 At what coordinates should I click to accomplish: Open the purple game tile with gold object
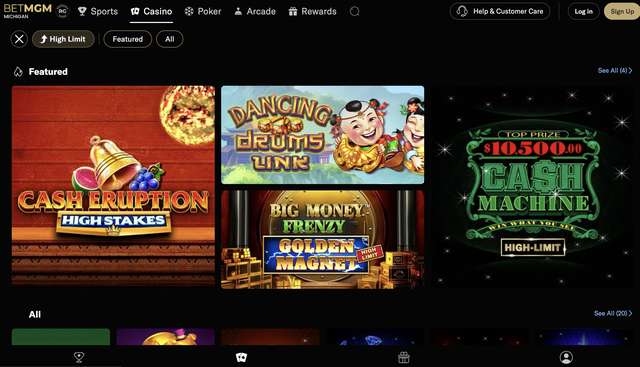(165, 337)
